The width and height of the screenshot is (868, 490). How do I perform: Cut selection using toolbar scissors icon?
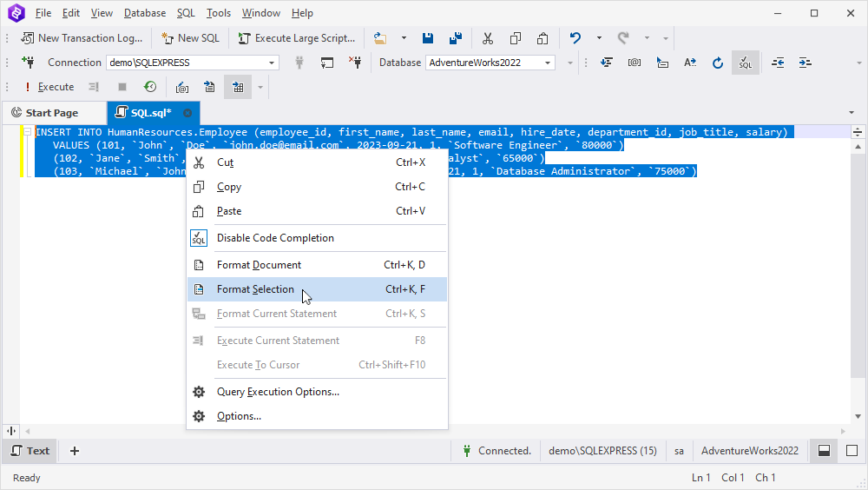pyautogui.click(x=487, y=38)
